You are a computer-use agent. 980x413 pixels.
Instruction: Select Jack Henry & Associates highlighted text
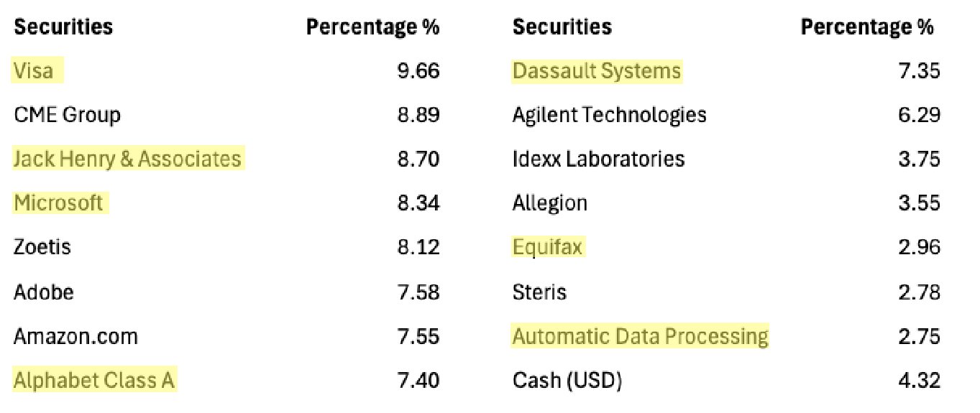tap(127, 159)
